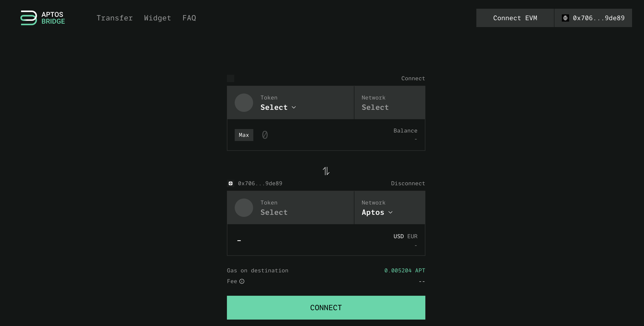644x326 pixels.
Task: Click the Aptos Bridge logo icon
Action: [28, 17]
